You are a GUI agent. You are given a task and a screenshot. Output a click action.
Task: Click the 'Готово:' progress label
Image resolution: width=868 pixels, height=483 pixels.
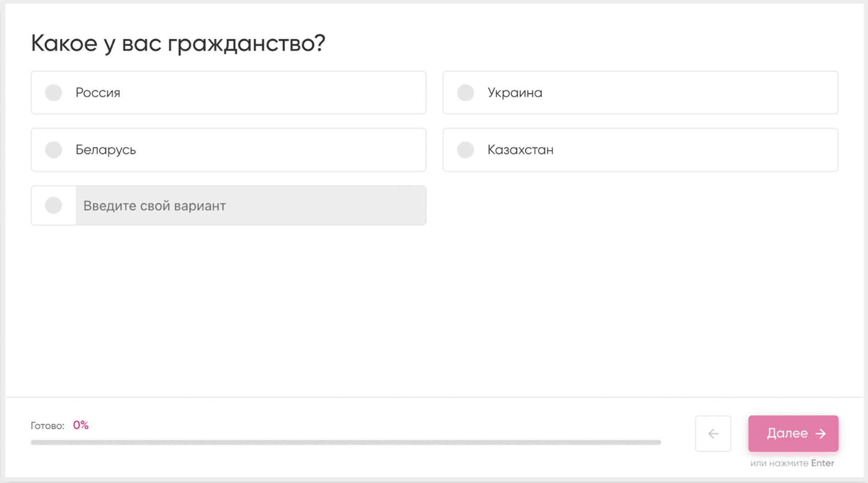click(x=47, y=426)
